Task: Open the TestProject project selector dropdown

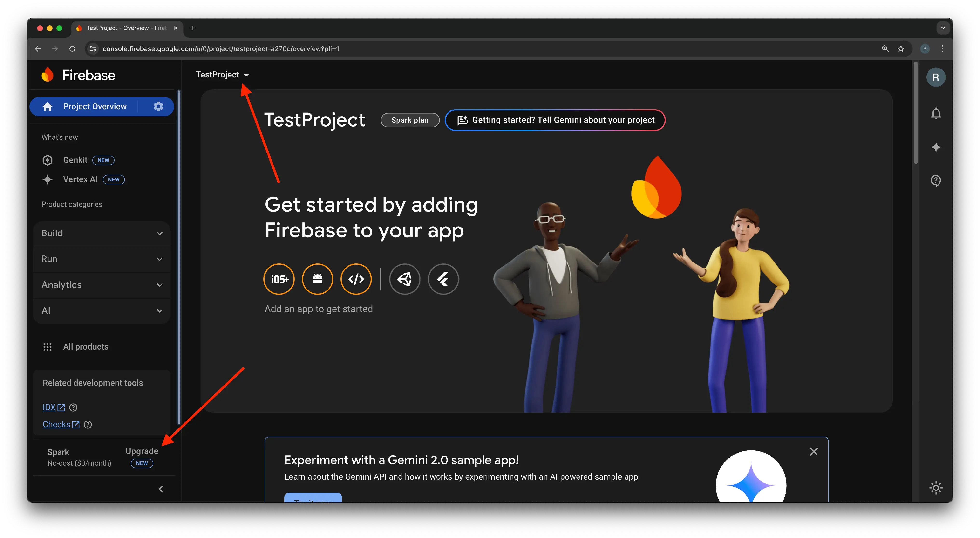Action: (x=223, y=75)
